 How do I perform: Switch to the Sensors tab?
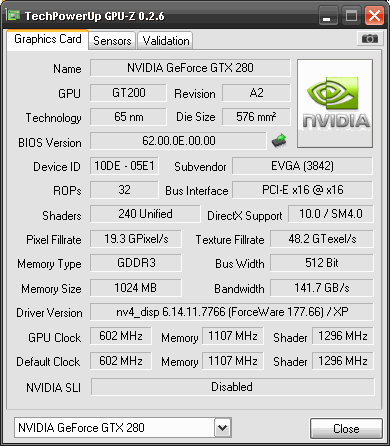click(112, 41)
